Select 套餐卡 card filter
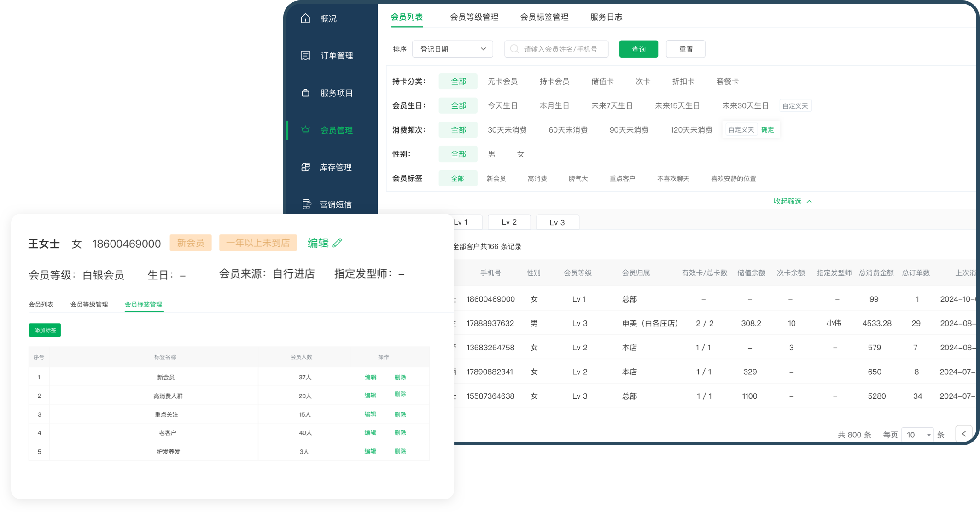980x512 pixels. 728,81
